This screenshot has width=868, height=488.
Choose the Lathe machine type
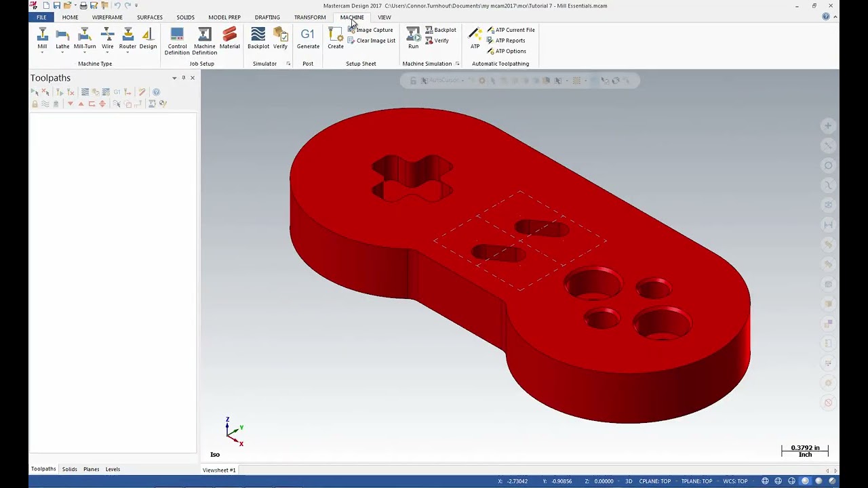[x=62, y=39]
